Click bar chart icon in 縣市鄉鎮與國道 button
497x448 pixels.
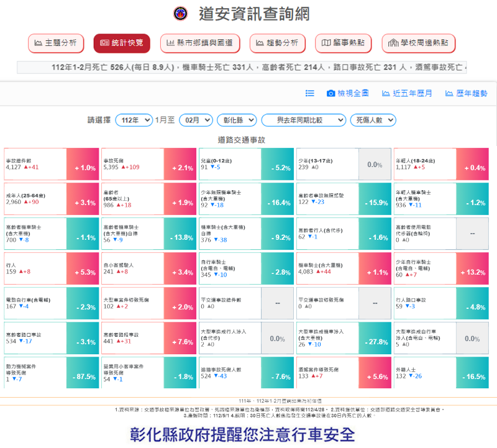170,43
